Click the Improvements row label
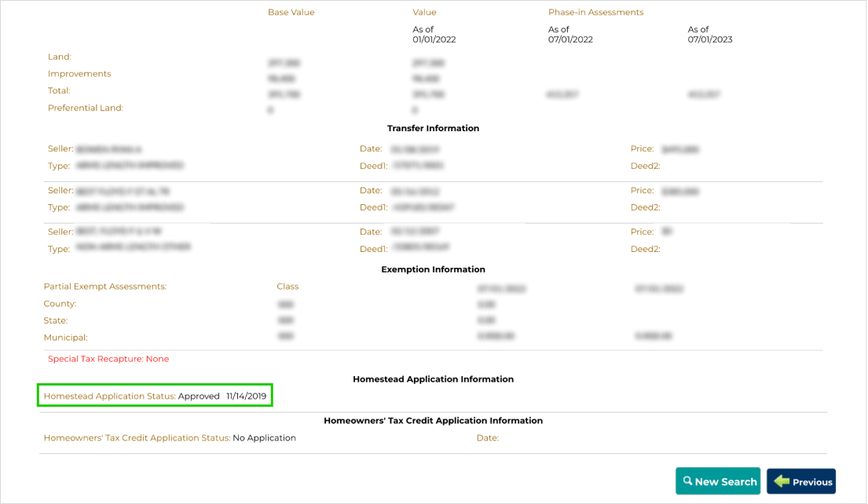This screenshot has height=504, width=868. click(79, 74)
